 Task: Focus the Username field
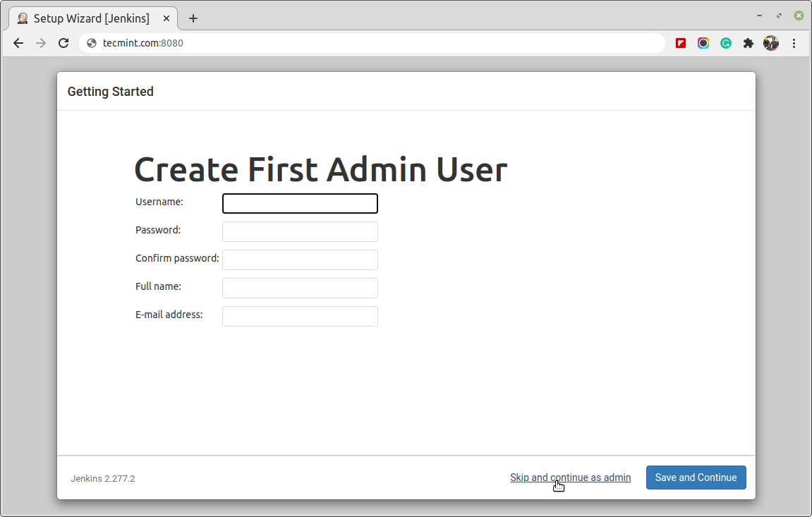pyautogui.click(x=300, y=203)
